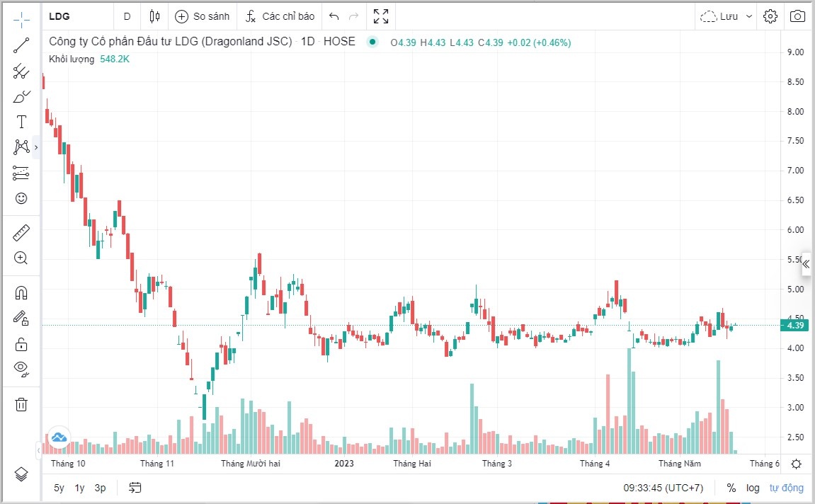The height and width of the screenshot is (504, 815).
Task: Click the So sánh compare button
Action: pos(202,16)
